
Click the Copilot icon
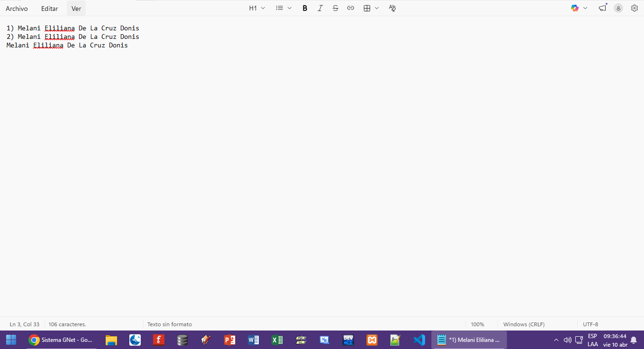(575, 8)
